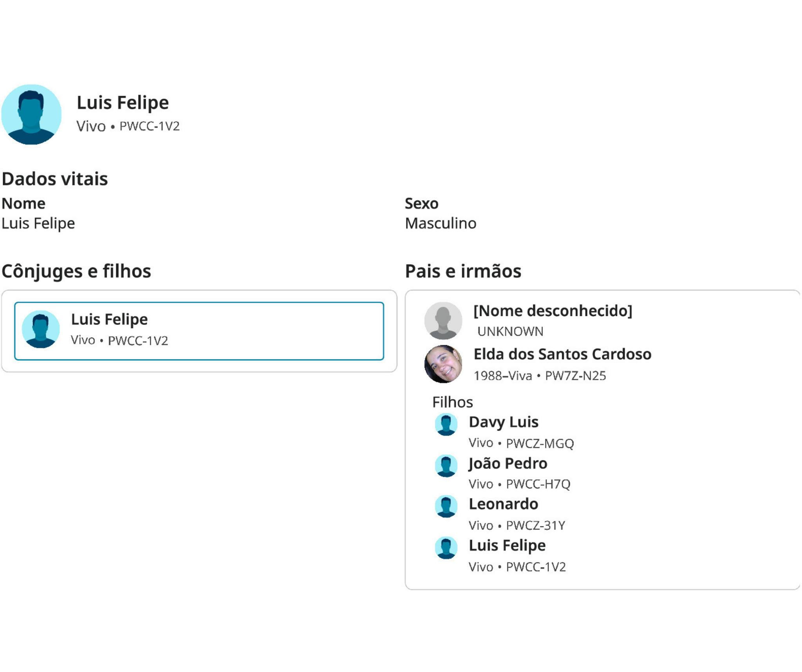
Task: Click the PWCC-1V2 ID in the header
Action: (x=149, y=126)
